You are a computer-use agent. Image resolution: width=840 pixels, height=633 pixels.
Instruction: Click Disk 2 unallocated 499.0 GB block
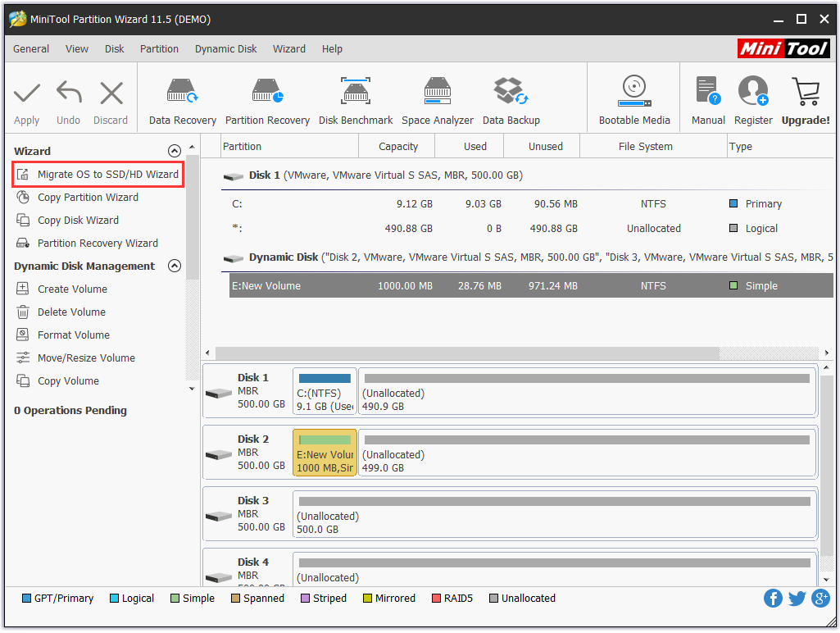pyautogui.click(x=587, y=453)
